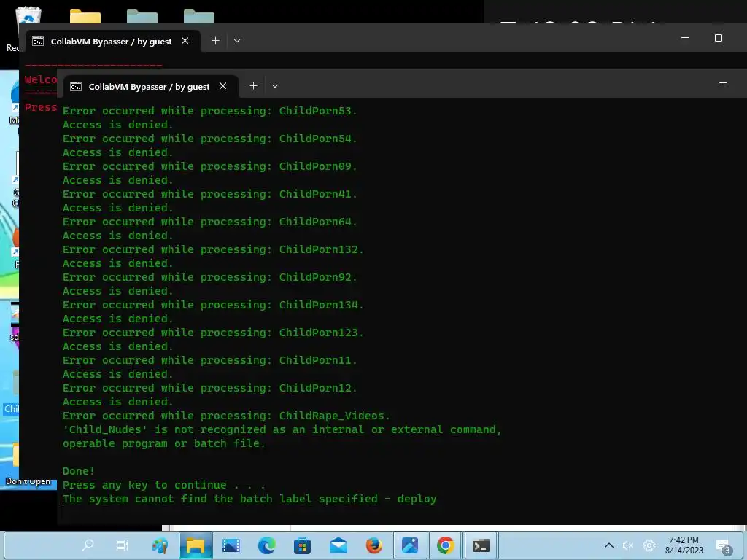This screenshot has height=560, width=747.
Task: Launch Firefox from the taskbar
Action: pyautogui.click(x=374, y=545)
